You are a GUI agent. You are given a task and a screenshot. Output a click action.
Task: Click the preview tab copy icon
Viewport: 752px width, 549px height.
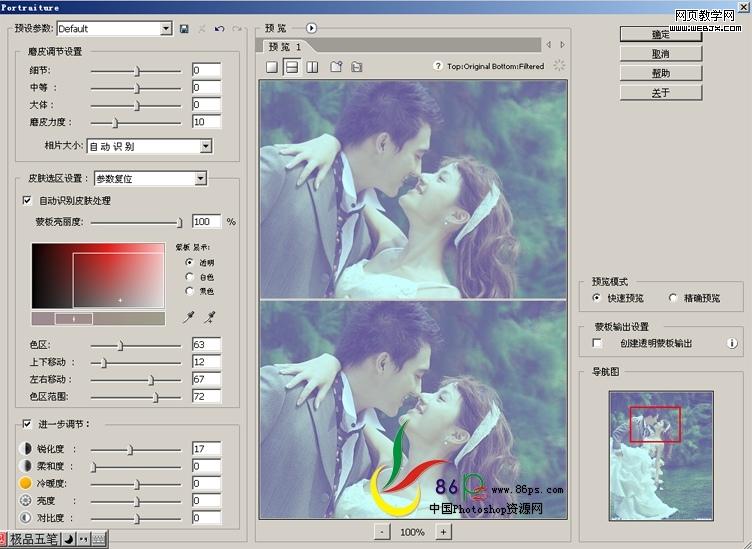356,67
